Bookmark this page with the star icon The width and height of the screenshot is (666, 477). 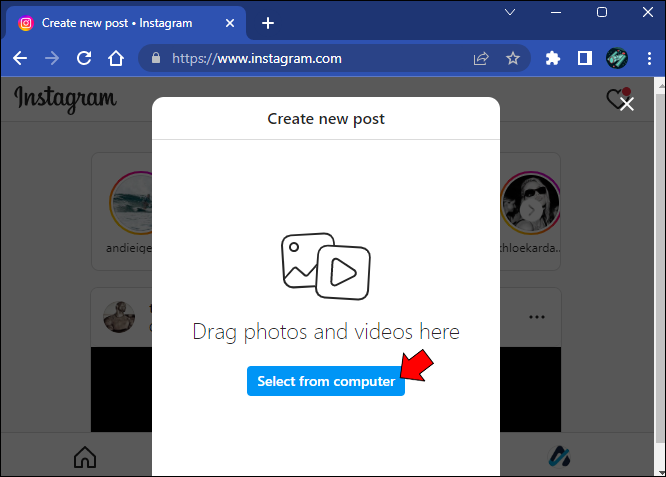point(513,58)
